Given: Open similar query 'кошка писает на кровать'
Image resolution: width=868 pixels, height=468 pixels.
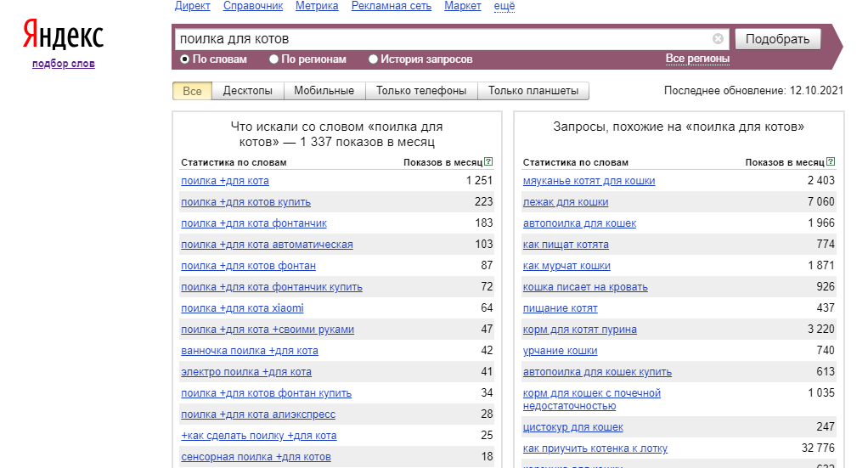Looking at the screenshot, I should pyautogui.click(x=585, y=287).
